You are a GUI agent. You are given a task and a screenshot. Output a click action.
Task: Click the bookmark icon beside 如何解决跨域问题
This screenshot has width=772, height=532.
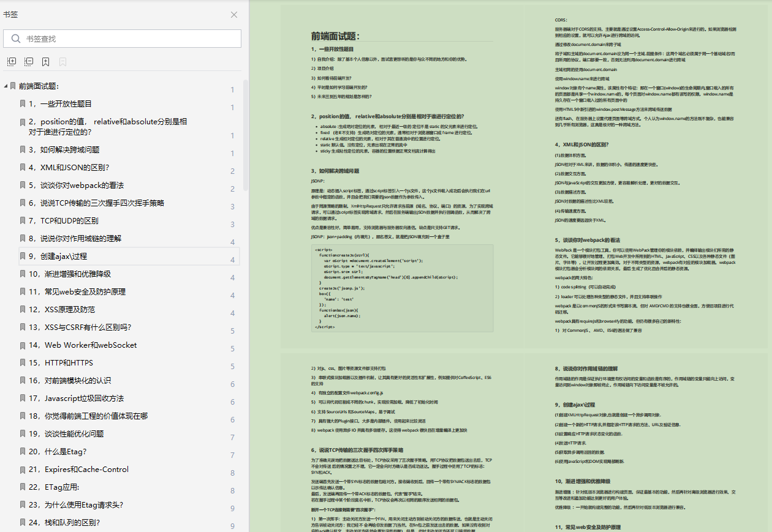[x=23, y=149]
